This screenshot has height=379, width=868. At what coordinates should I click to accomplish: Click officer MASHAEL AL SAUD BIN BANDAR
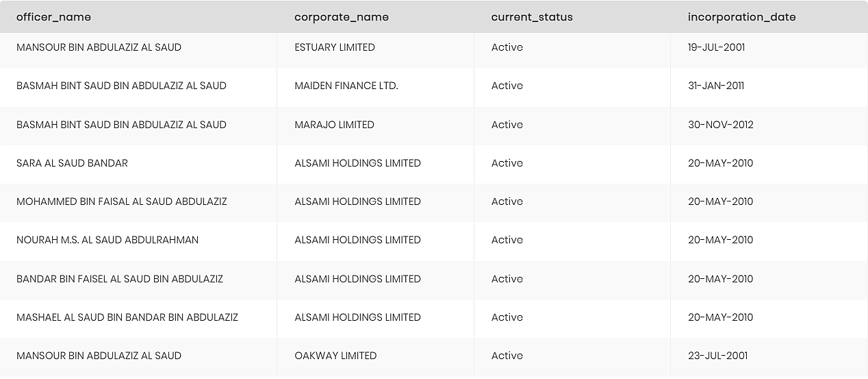(127, 317)
